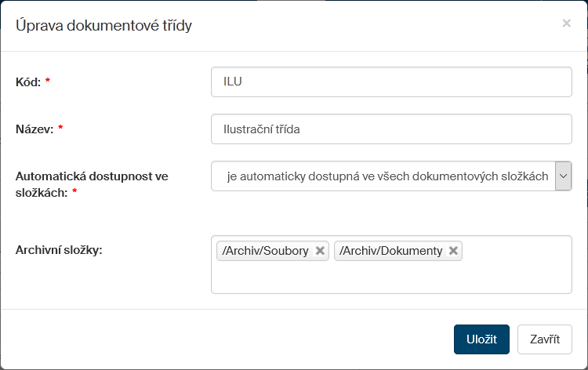The image size is (588, 370).
Task: Click the red asterisk beside Kód
Action: (x=48, y=82)
